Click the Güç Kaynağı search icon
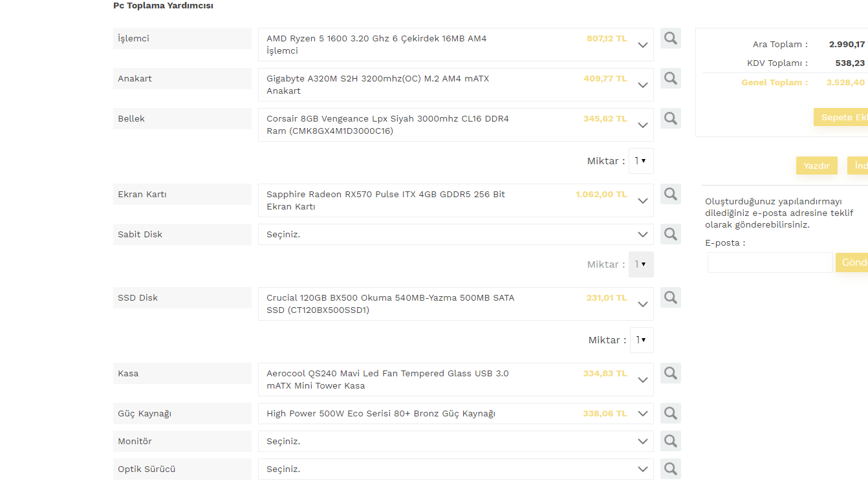Screen dimensions: 868x483 (x=670, y=413)
